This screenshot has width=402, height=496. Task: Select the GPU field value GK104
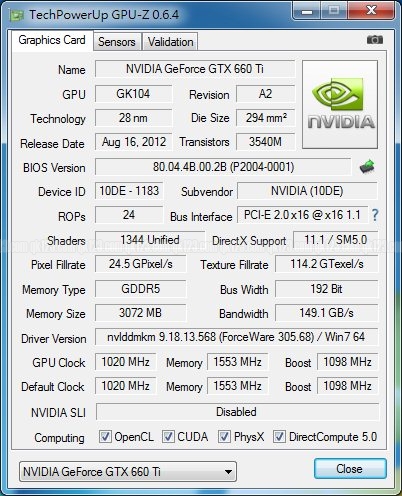(x=133, y=94)
